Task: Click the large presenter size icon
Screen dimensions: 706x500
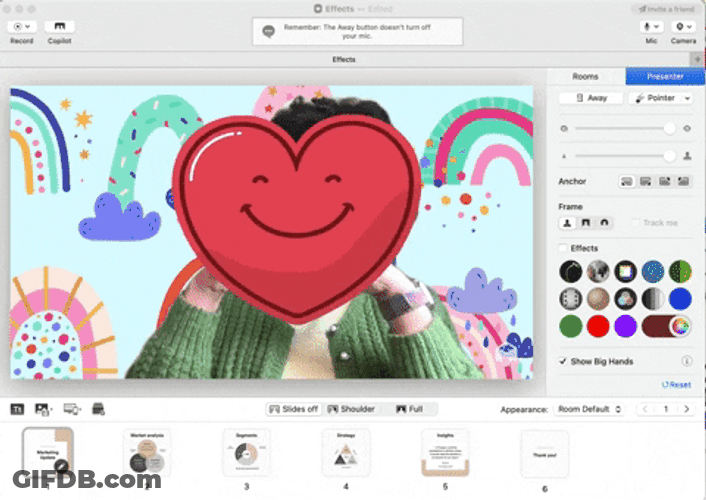Action: (687, 156)
